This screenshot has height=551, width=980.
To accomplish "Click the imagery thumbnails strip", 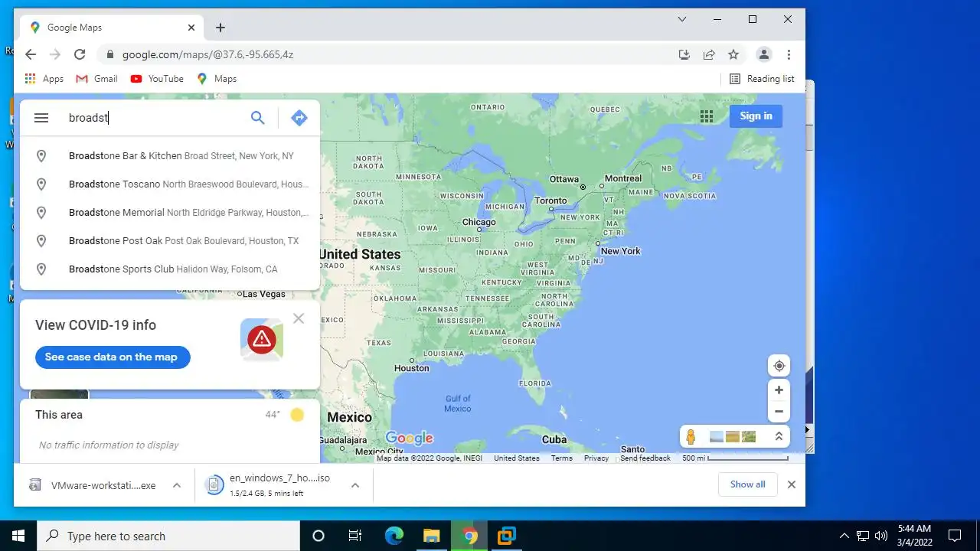I will [x=733, y=437].
